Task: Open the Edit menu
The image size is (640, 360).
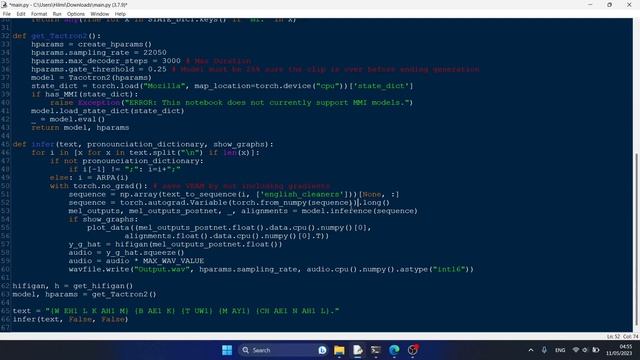Action: 21,14
